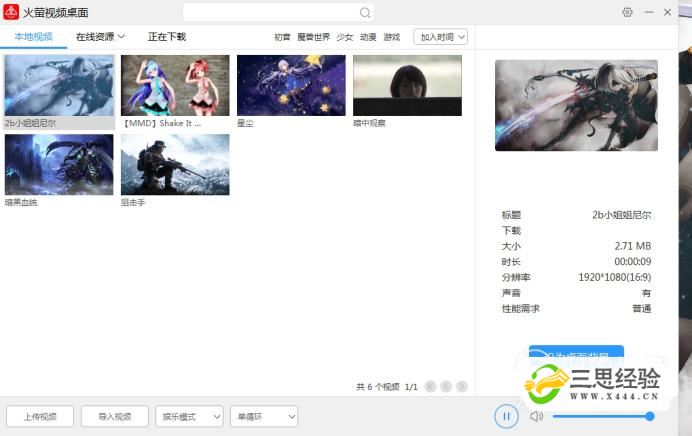The image size is (692, 436).
Task: Switch to the 本地视频 tab
Action: (33, 37)
